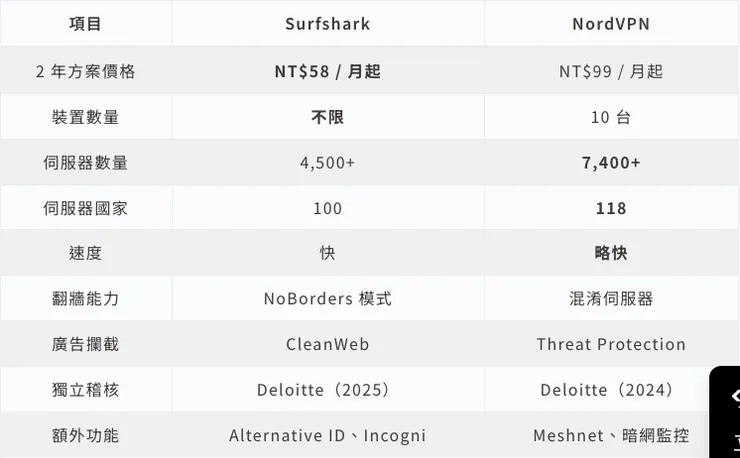Select NordVPN price NT$99 / 月起
The width and height of the screenshot is (740, 458).
pyautogui.click(x=611, y=71)
